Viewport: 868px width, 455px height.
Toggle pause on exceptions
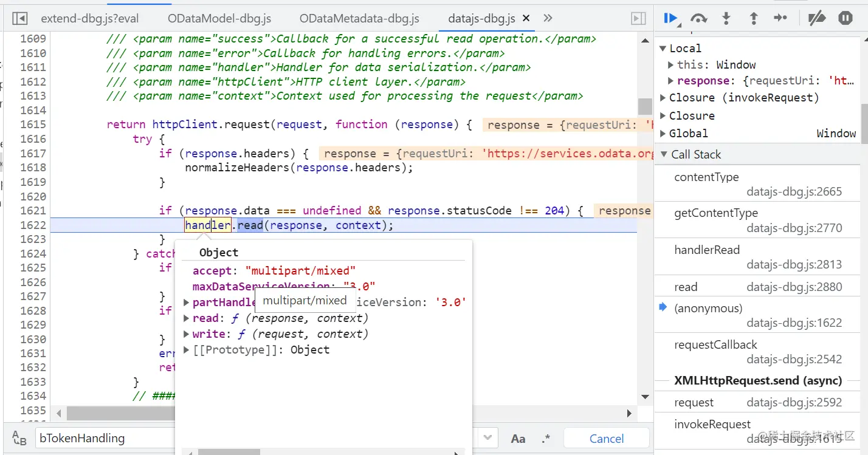tap(846, 18)
